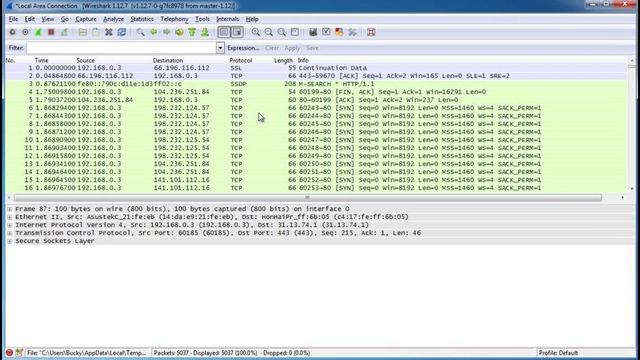Open preferences (wrench icon)
Screen dimensions: 640x360
click(352, 32)
